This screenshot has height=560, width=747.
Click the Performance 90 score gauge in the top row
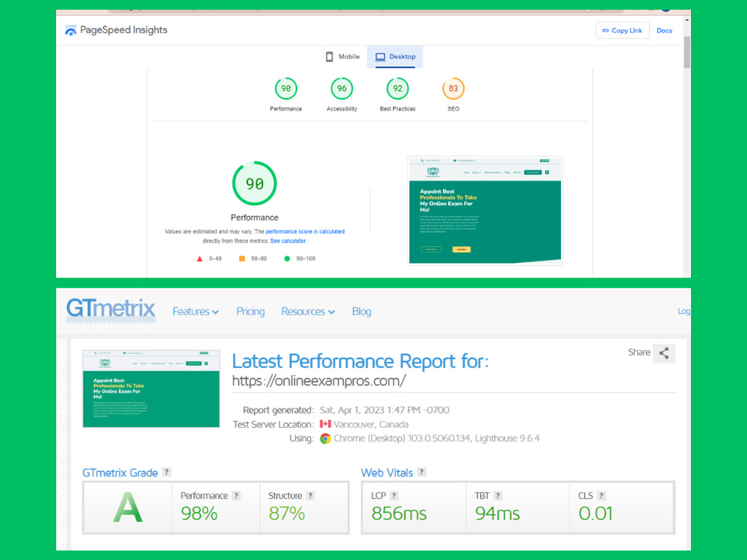coord(286,89)
